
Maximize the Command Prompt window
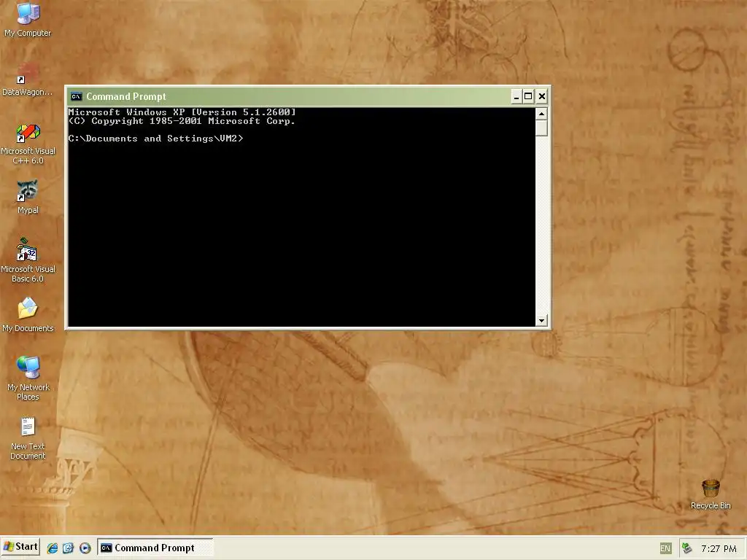click(528, 97)
